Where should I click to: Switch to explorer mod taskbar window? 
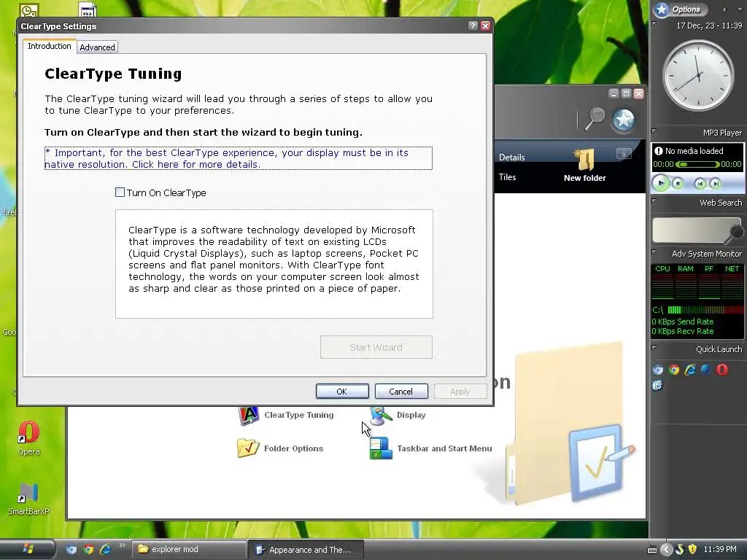click(x=189, y=549)
